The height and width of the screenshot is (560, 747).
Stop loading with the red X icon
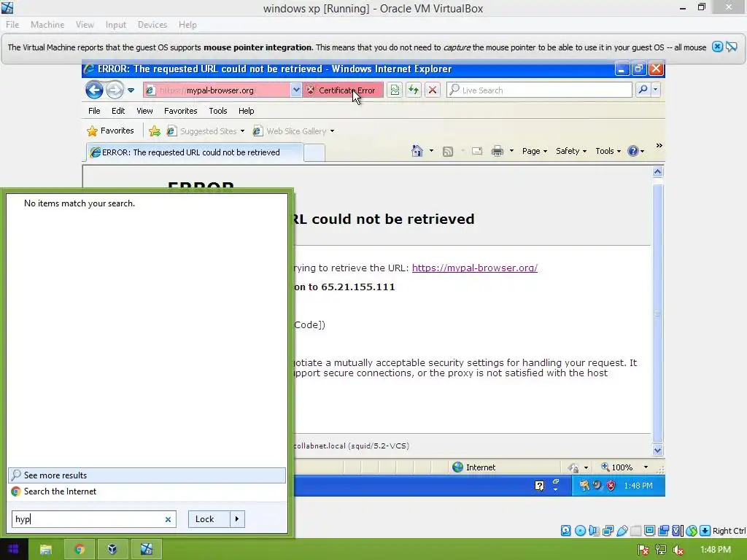(432, 90)
